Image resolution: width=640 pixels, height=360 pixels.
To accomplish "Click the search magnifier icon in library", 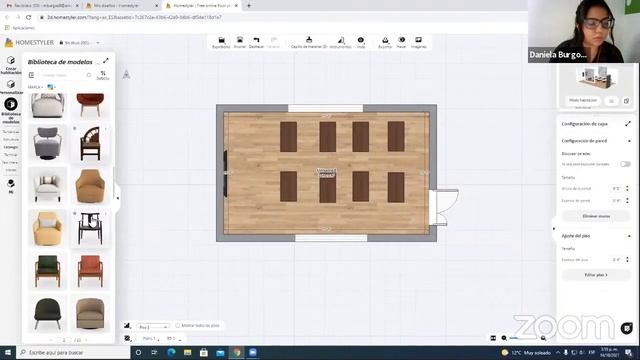I will [89, 75].
